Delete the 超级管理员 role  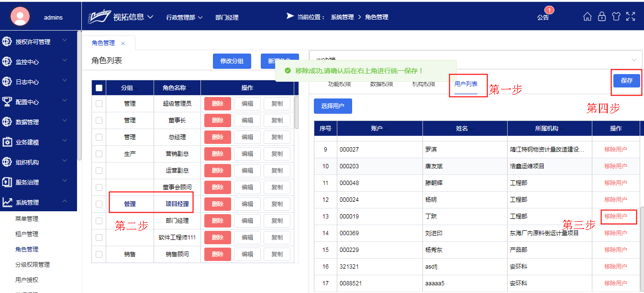218,104
